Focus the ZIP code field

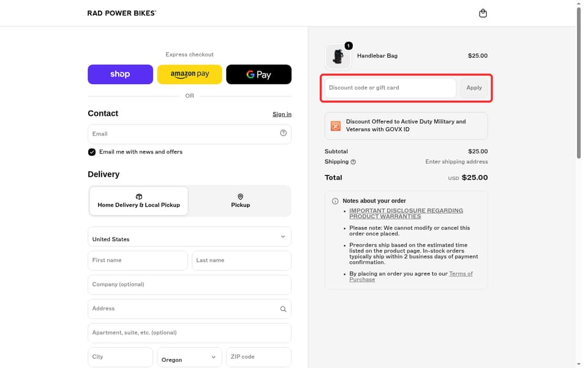(x=258, y=357)
